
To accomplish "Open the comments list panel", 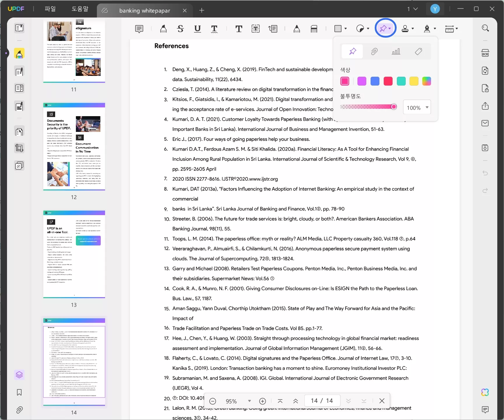I will (x=485, y=409).
